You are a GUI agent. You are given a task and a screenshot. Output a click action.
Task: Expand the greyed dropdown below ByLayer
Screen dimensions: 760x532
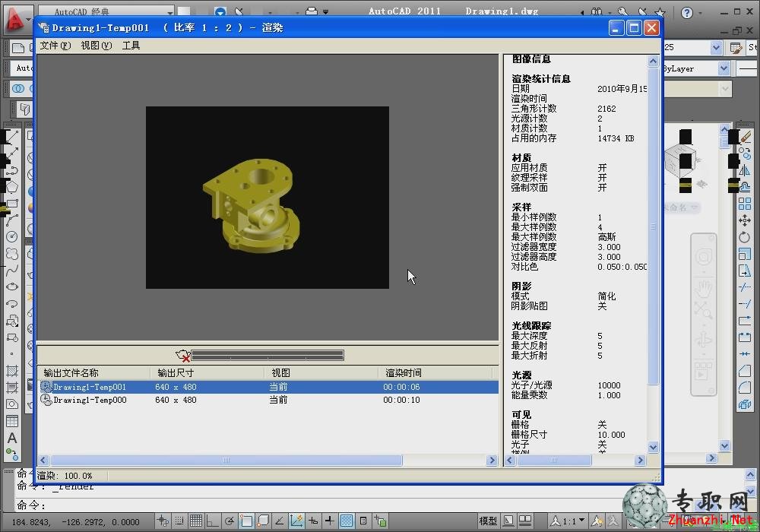[x=724, y=89]
